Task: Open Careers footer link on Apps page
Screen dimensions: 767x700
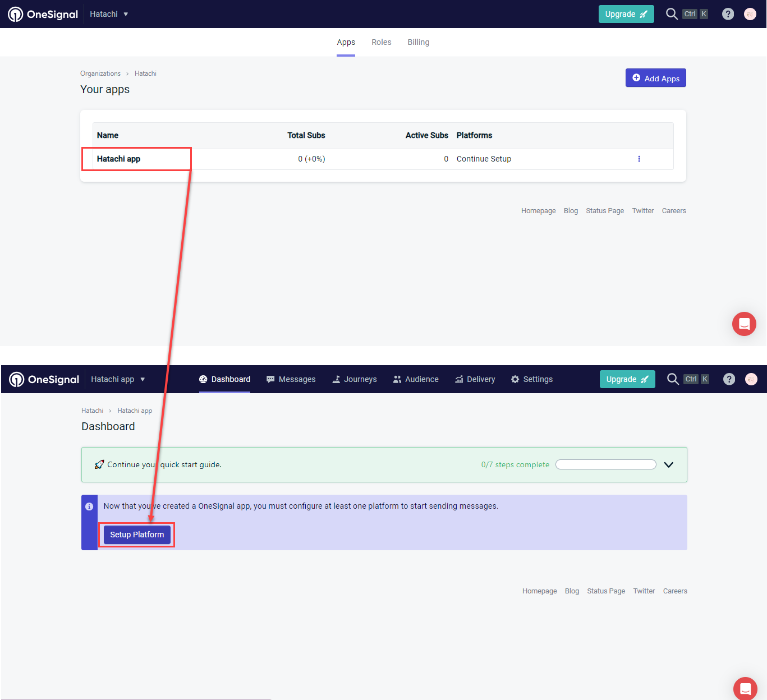Action: click(x=674, y=211)
